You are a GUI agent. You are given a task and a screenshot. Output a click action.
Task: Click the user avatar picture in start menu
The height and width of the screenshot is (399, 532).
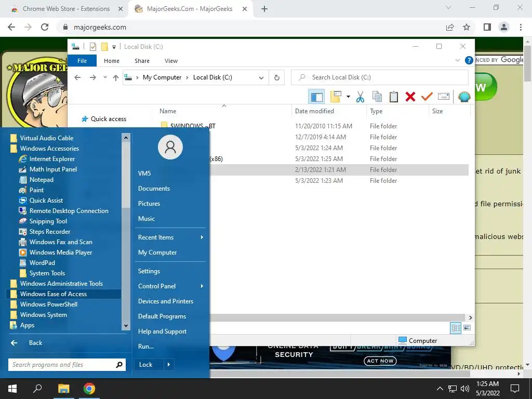click(170, 147)
